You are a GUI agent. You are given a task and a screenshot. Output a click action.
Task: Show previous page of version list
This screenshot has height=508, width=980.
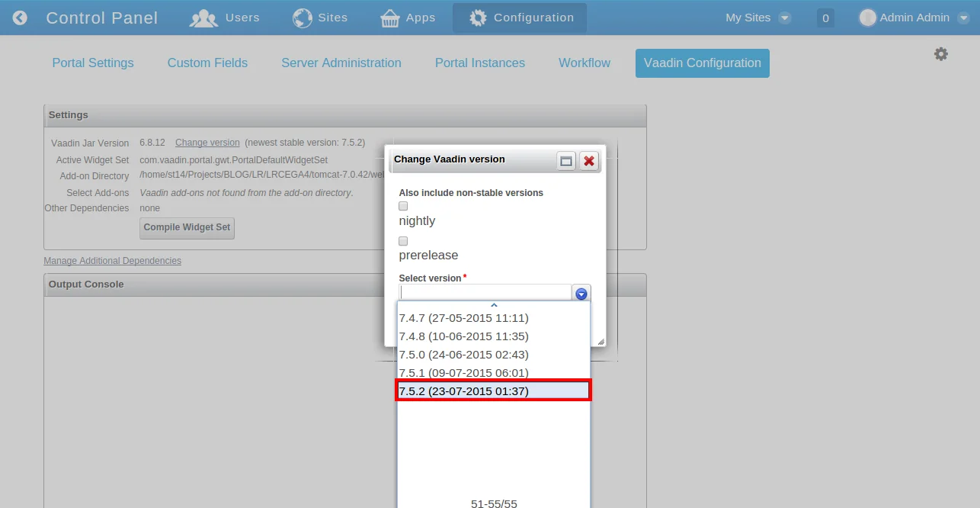click(494, 305)
